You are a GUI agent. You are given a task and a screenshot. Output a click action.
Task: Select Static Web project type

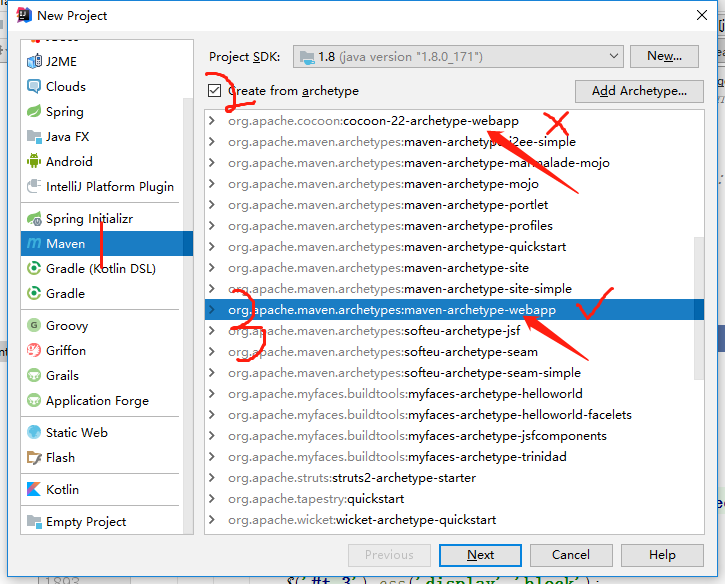point(77,432)
